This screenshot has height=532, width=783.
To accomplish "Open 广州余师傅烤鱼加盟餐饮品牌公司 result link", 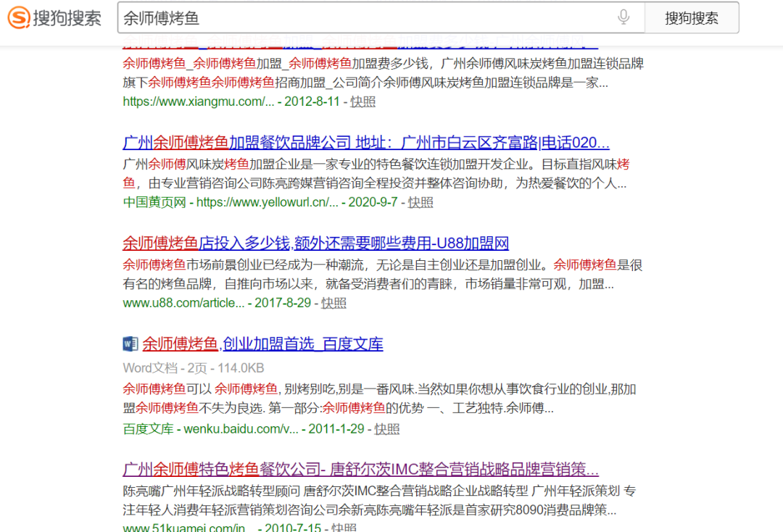I will click(366, 143).
